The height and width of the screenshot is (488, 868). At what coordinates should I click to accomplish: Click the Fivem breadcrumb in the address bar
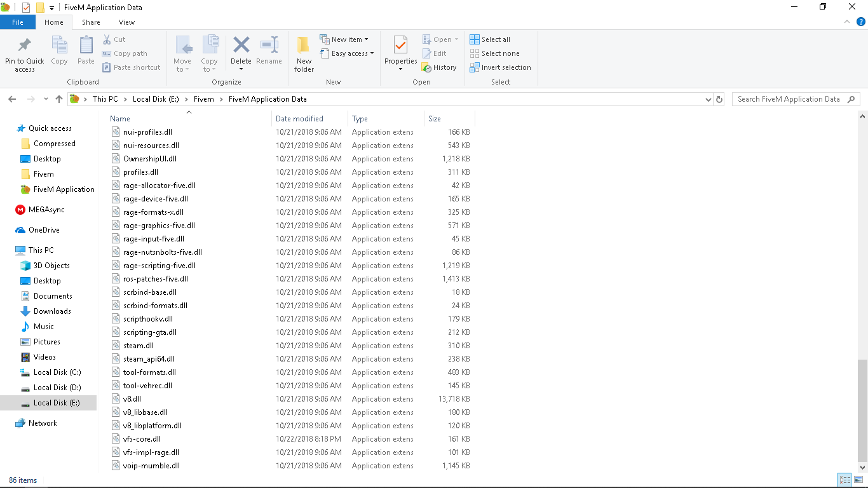click(203, 99)
